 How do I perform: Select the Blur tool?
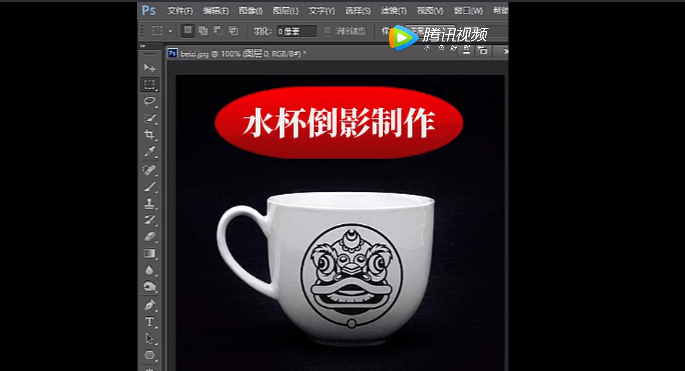(149, 270)
